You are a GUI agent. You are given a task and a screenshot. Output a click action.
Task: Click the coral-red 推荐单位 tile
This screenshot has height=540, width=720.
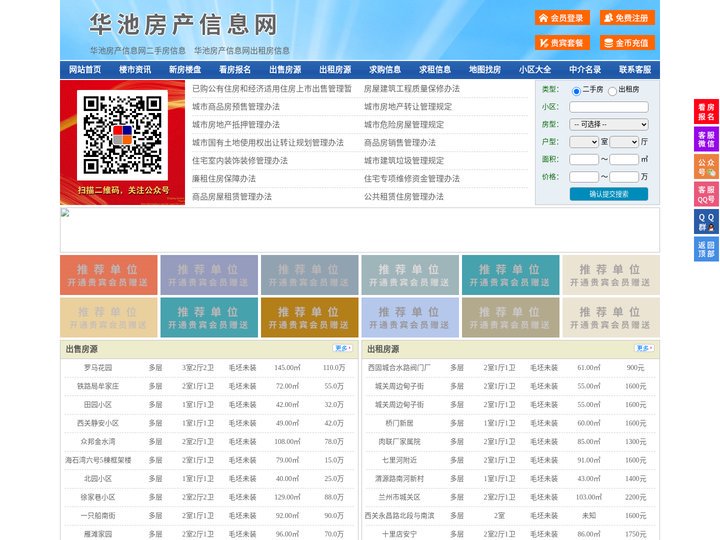109,275
